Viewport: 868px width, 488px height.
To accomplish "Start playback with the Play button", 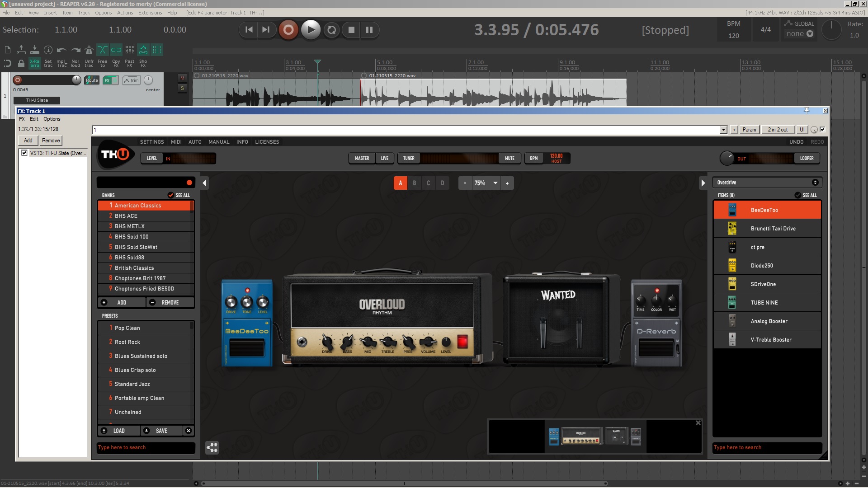I will point(311,30).
